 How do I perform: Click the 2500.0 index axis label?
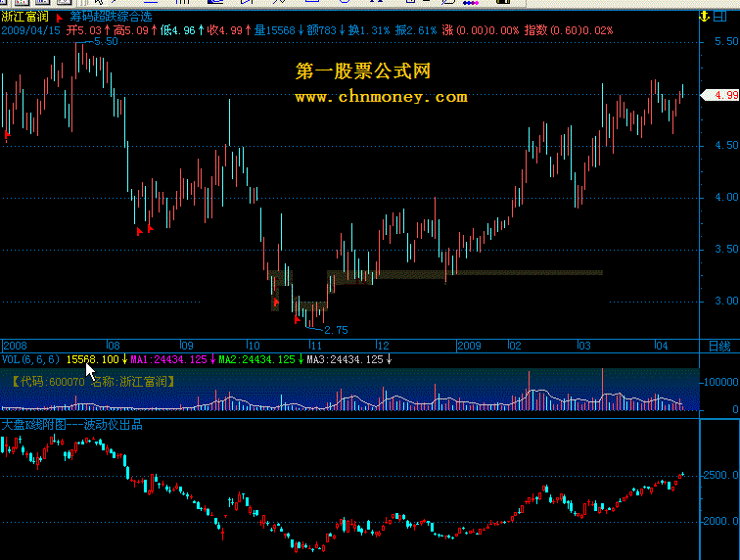[x=720, y=475]
